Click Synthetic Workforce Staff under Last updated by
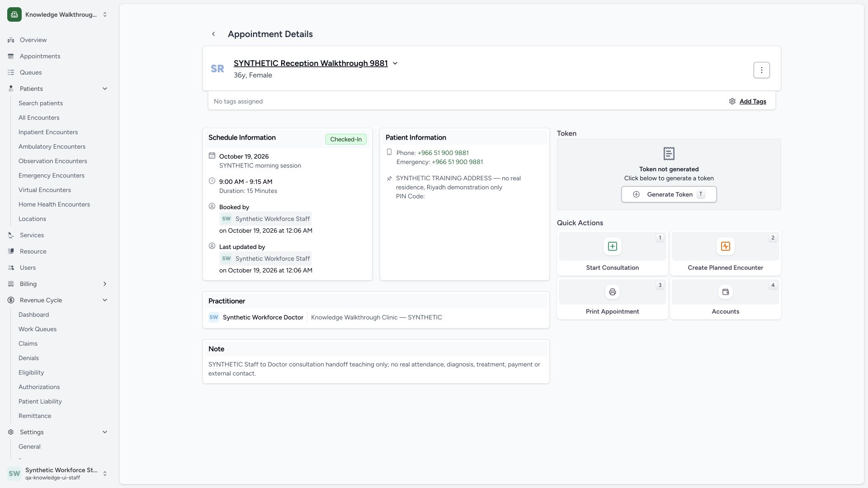Viewport: 868px width, 488px height. coord(265,258)
